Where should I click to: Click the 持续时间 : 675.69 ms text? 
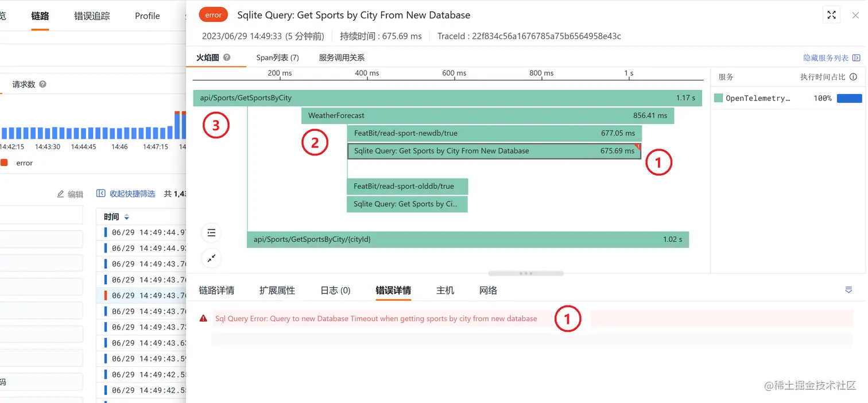pos(381,36)
